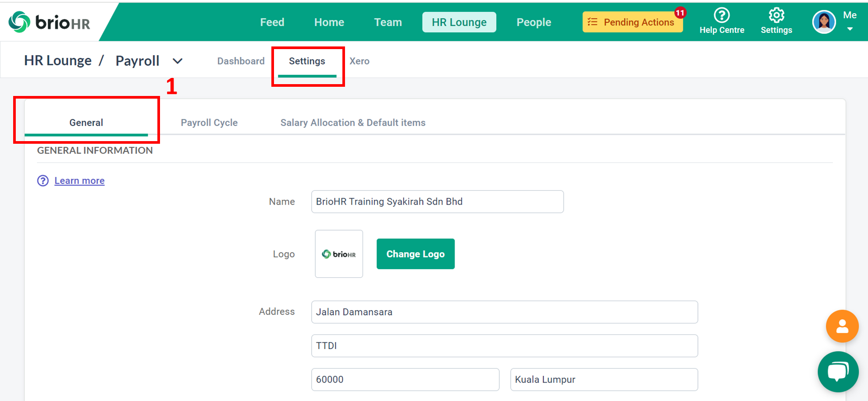Click the 60000 postcode field
This screenshot has height=401, width=868.
point(405,380)
